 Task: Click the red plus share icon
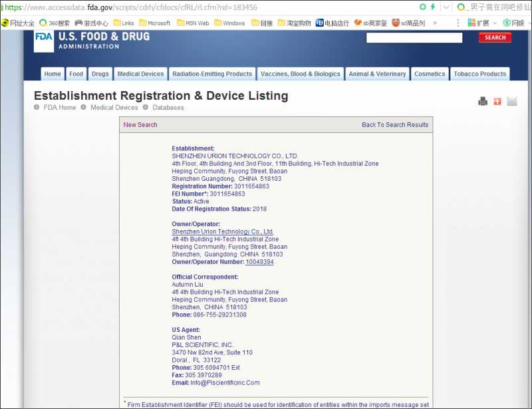coord(497,101)
